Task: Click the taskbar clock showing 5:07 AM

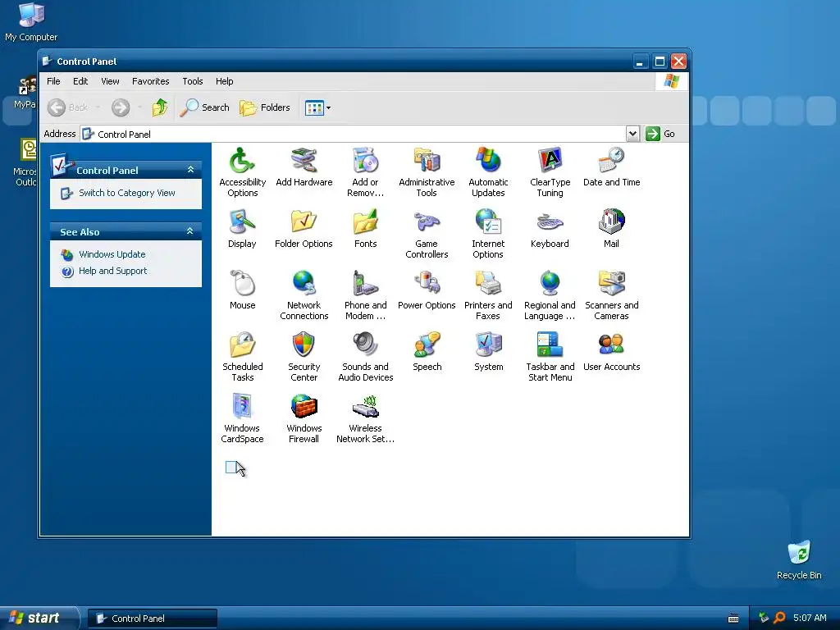Action: 810,618
